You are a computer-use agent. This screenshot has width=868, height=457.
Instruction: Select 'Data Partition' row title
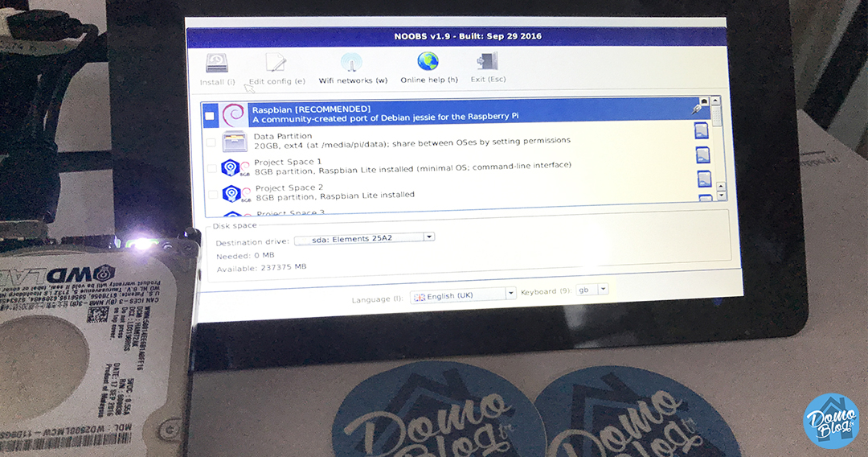283,136
